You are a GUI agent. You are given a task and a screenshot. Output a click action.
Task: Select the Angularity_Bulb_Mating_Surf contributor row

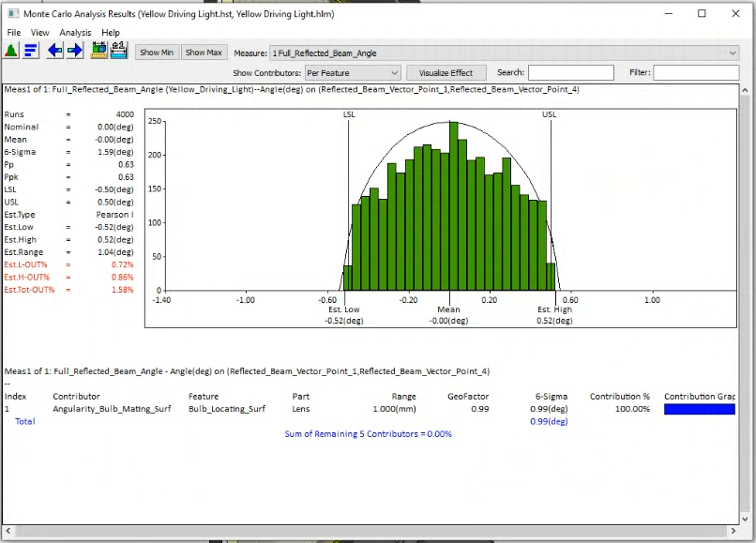tap(112, 409)
